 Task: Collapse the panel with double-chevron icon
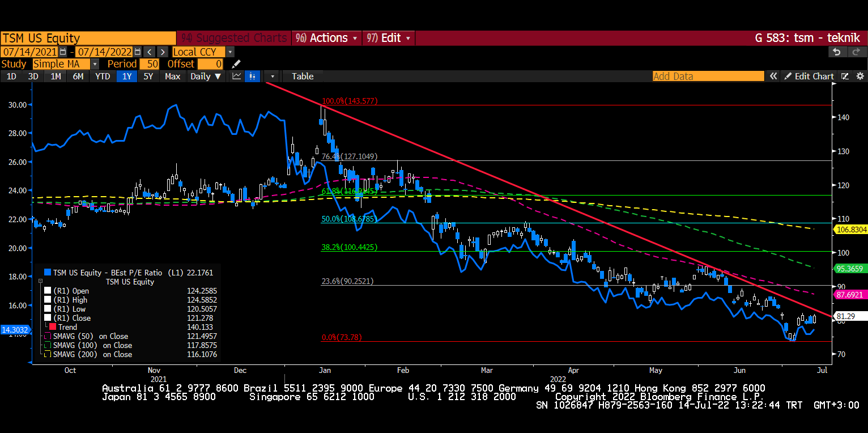point(773,76)
